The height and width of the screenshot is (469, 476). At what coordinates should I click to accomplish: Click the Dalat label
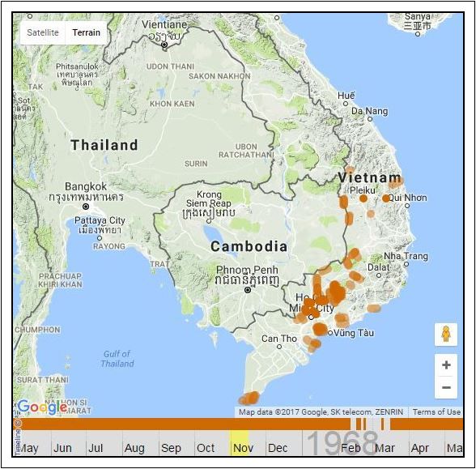tap(379, 267)
